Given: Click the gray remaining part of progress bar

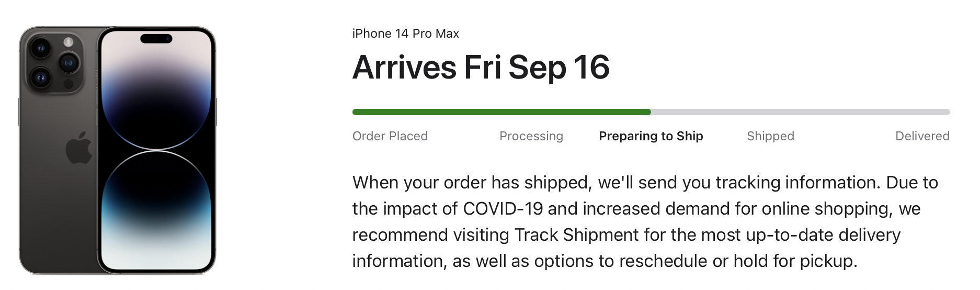Looking at the screenshot, I should [800, 112].
